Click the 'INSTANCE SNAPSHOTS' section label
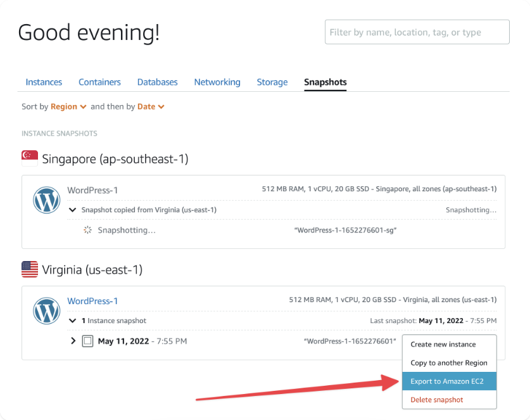530x420 pixels. point(59,134)
